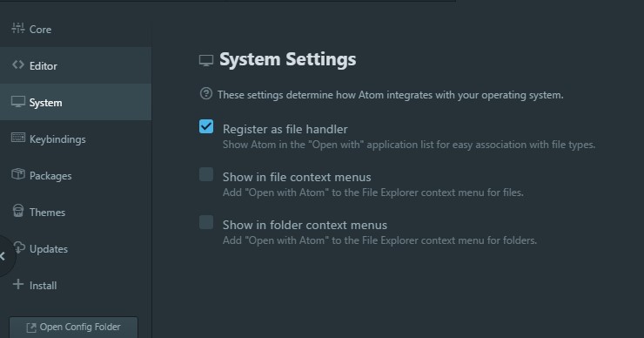Enable Show in folder context menus
This screenshot has width=644, height=338.
coord(206,222)
